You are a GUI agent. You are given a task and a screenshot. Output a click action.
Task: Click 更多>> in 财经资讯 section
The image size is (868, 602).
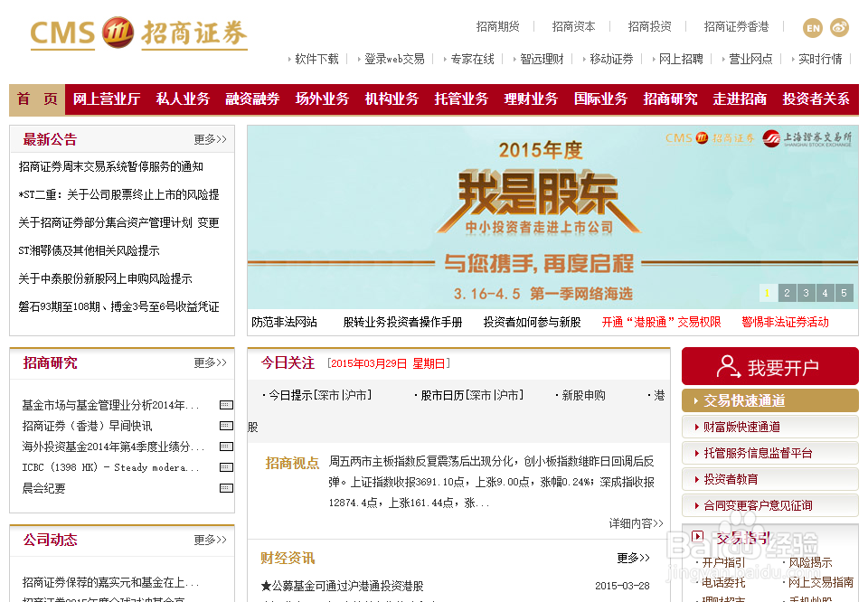pyautogui.click(x=633, y=558)
